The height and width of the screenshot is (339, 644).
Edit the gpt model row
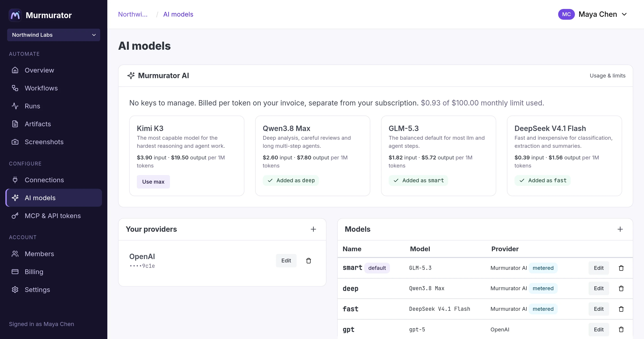pyautogui.click(x=599, y=330)
